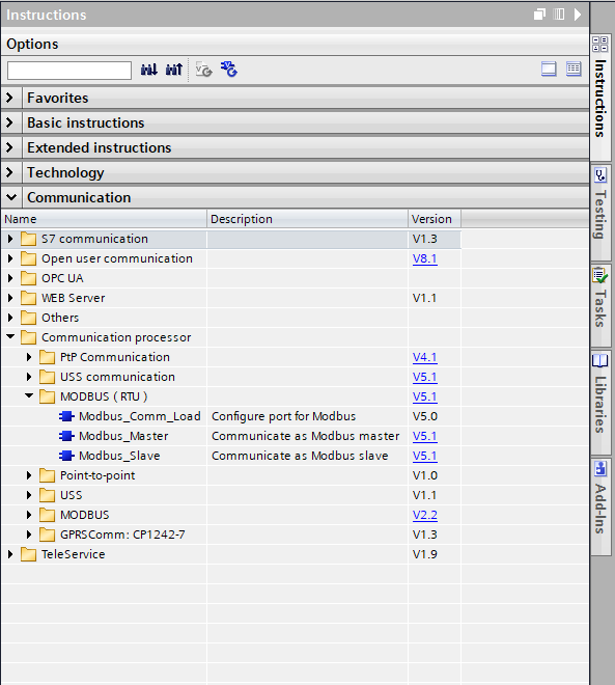The height and width of the screenshot is (685, 615).
Task: Click the float window icon in Instructions header
Action: click(x=539, y=14)
